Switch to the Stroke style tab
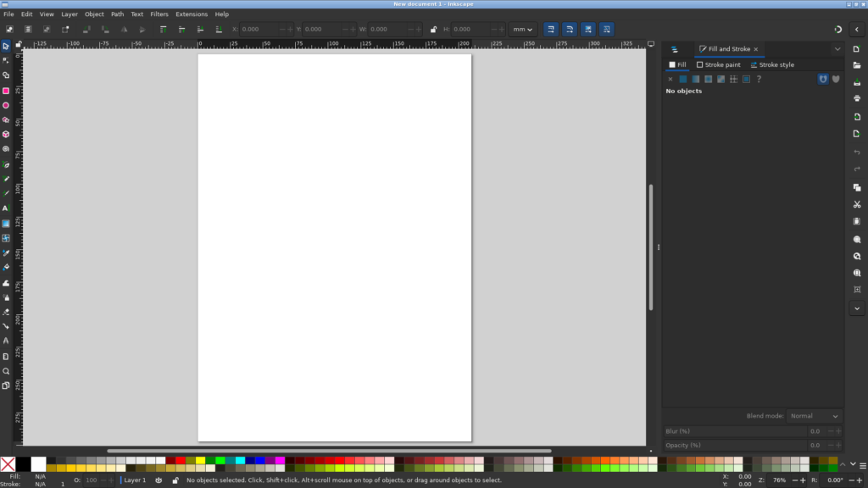Screen dimensions: 868x488 772,64
